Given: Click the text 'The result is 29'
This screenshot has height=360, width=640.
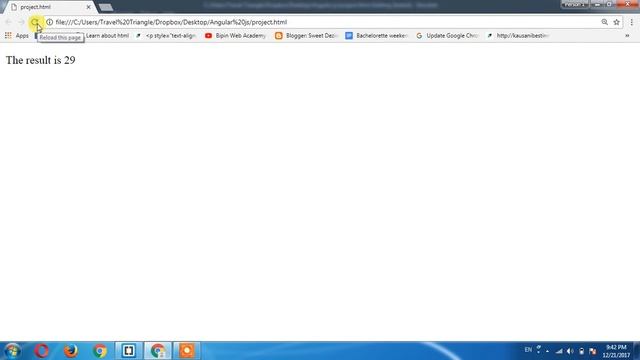Looking at the screenshot, I should tap(40, 60).
